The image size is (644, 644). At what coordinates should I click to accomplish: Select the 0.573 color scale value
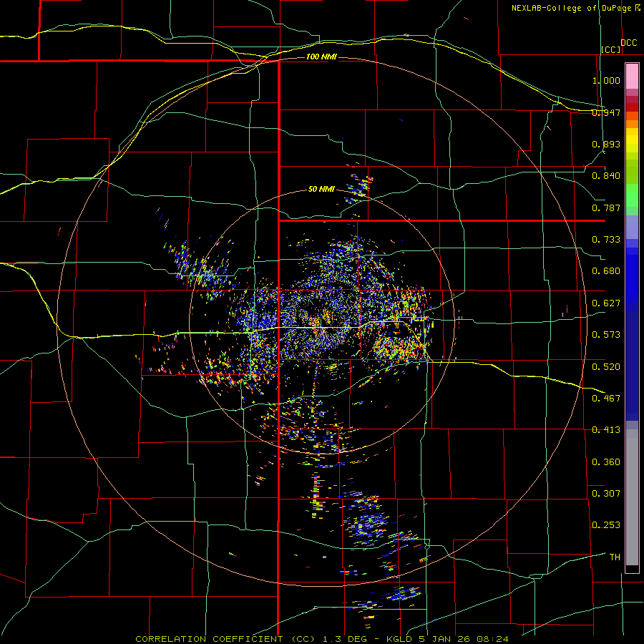[x=606, y=335]
